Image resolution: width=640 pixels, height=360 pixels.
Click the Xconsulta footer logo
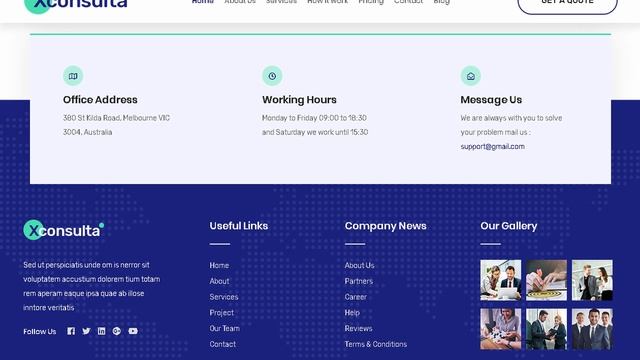(64, 230)
